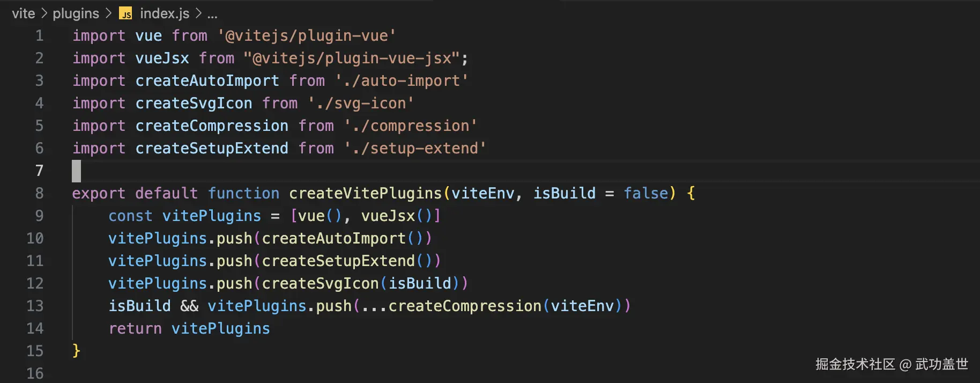
Task: Click './auto-import' module path
Action: point(402,81)
